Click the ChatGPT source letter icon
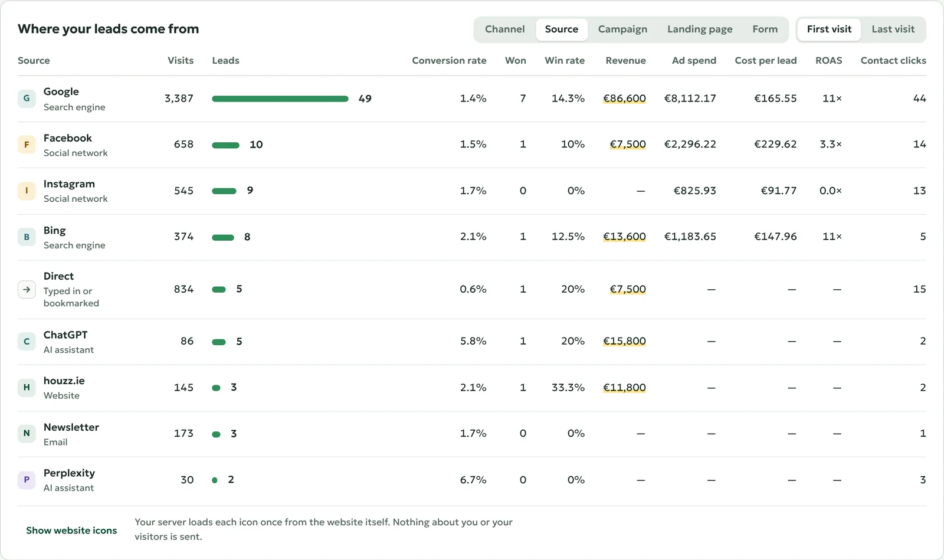Image resolution: width=944 pixels, height=560 pixels. pos(27,341)
